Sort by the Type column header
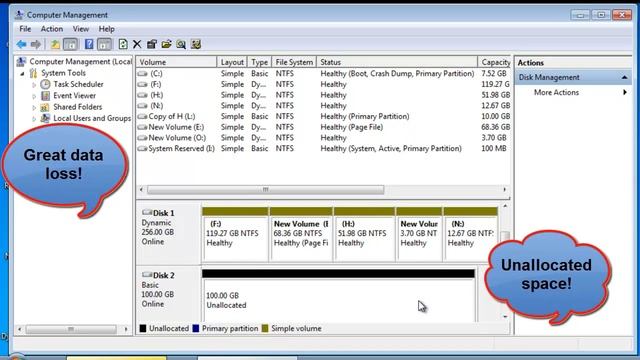640x360 pixels. [x=259, y=62]
